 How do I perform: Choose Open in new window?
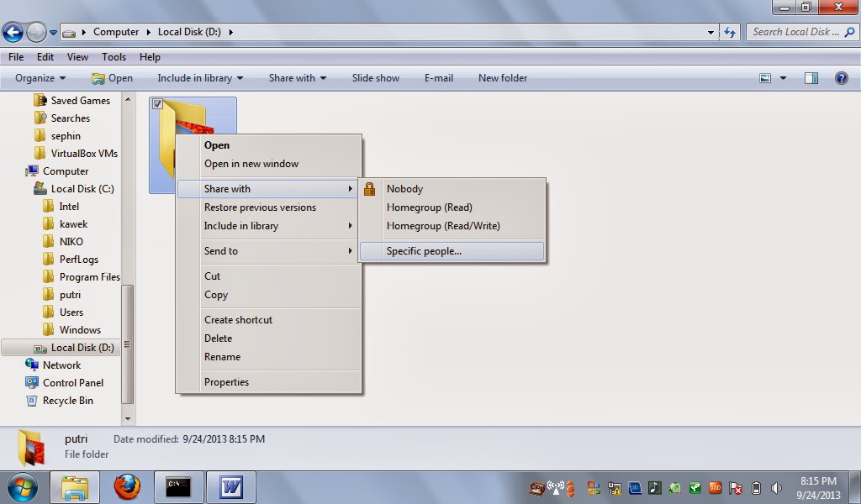pos(269,164)
